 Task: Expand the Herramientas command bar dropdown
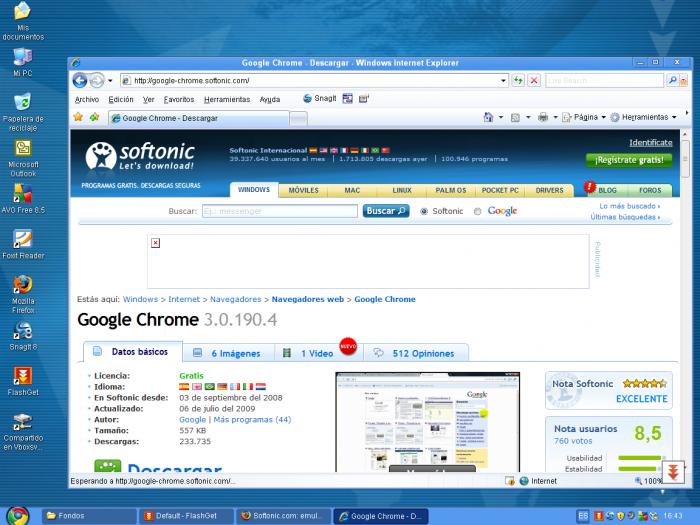tap(644, 117)
